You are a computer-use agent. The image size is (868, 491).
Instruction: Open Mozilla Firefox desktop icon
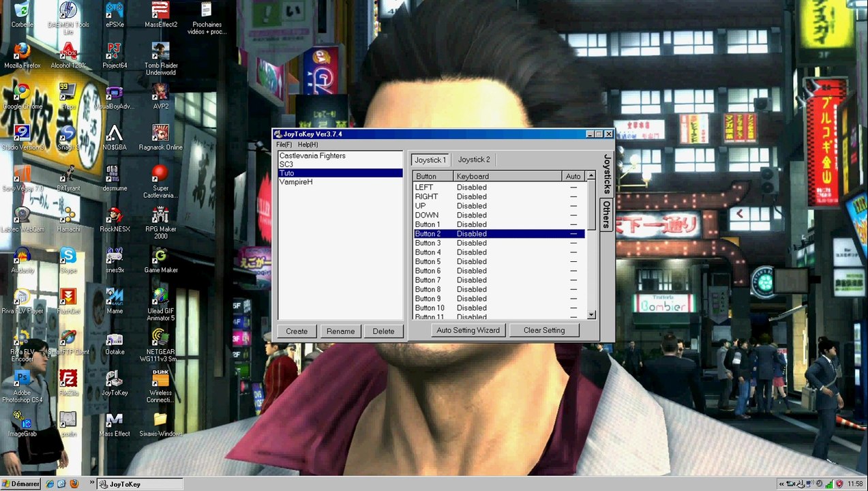pos(22,55)
